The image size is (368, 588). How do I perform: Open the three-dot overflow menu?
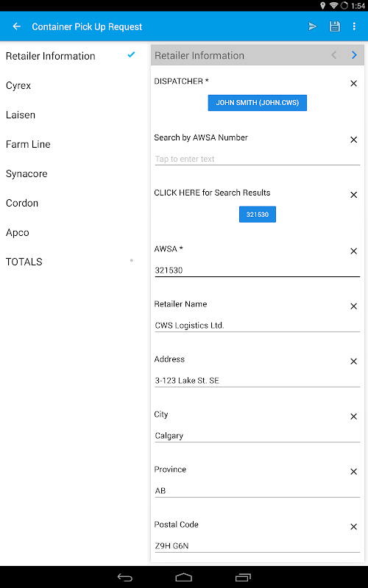pos(354,26)
